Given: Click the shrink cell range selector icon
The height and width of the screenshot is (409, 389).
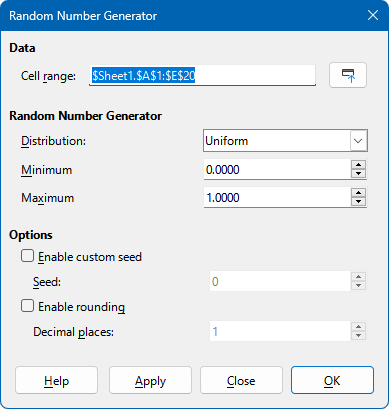Looking at the screenshot, I should pyautogui.click(x=348, y=75).
